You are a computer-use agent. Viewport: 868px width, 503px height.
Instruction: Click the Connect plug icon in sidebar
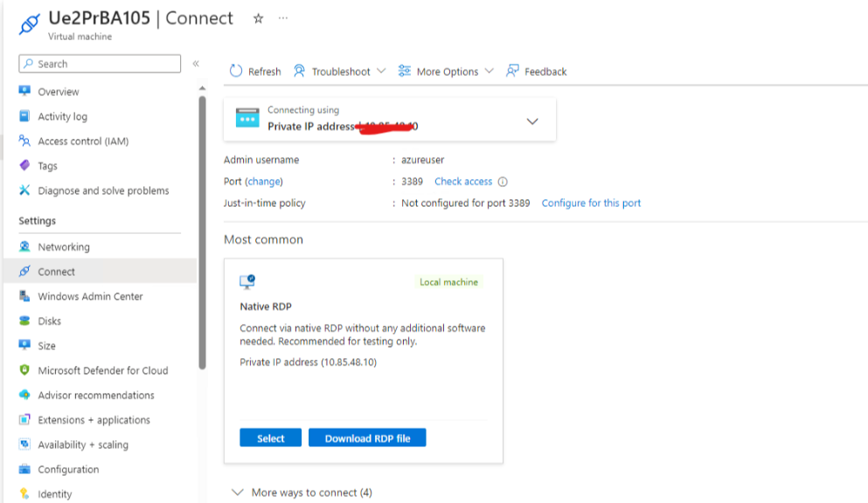point(24,272)
